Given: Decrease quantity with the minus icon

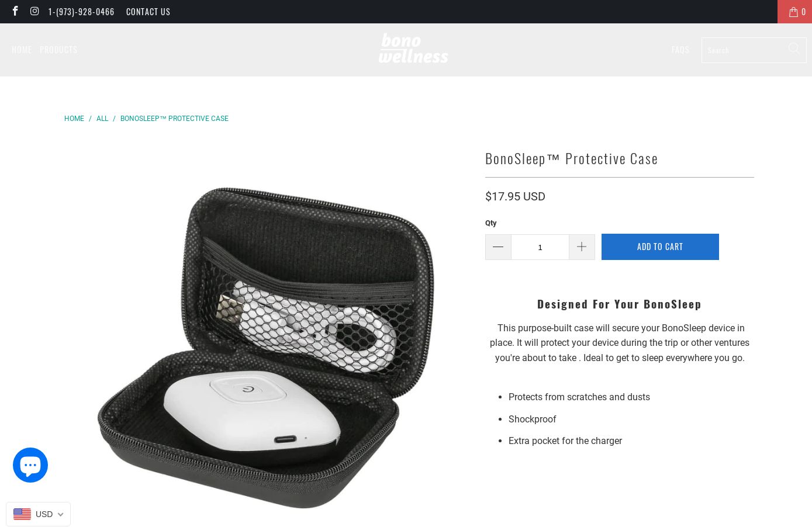Looking at the screenshot, I should click(498, 247).
